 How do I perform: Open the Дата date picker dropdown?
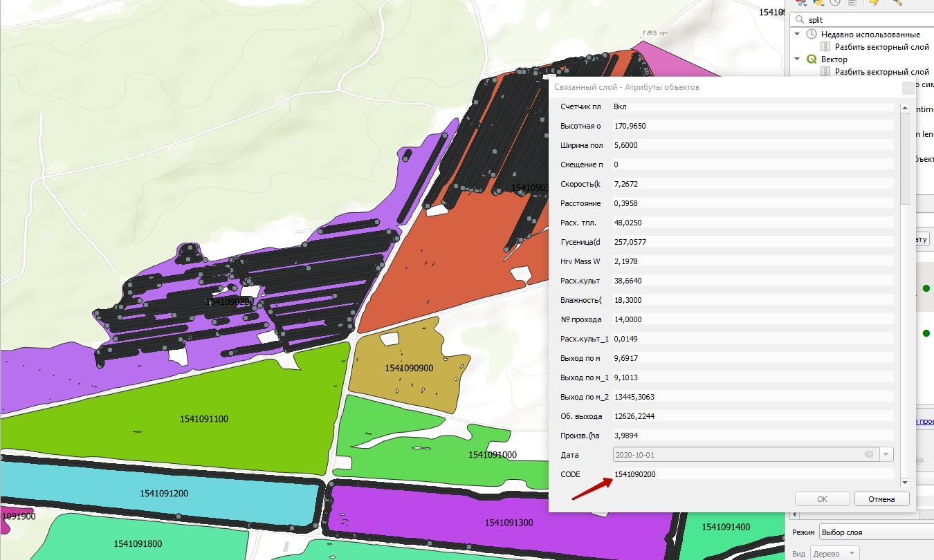coord(886,454)
